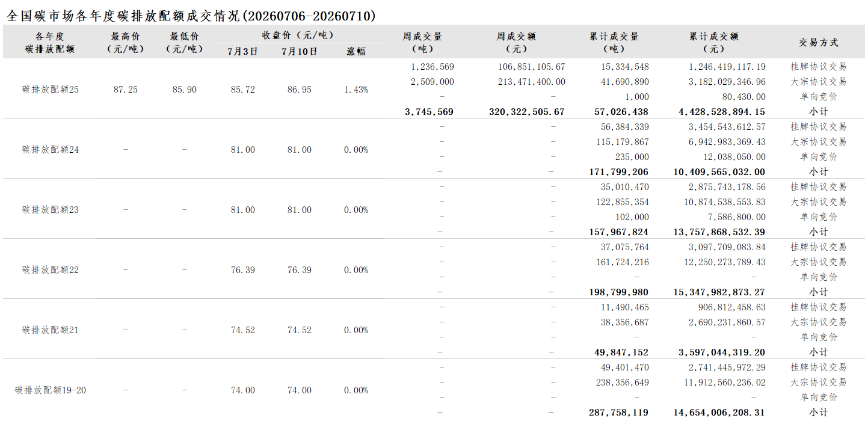Screen dimensions: 868x424
Task: Select the 85.90 lowest price cell
Action: pyautogui.click(x=184, y=90)
